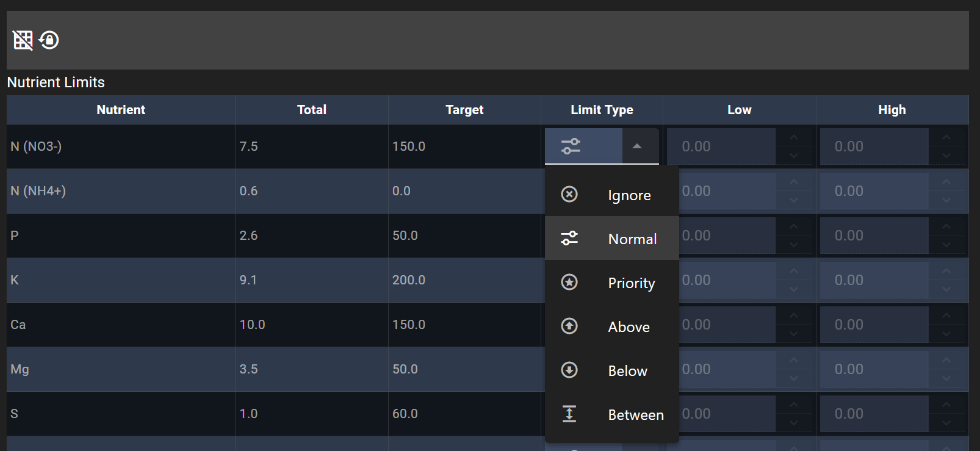
Task: Click the reset lock icon in toolbar
Action: [49, 40]
